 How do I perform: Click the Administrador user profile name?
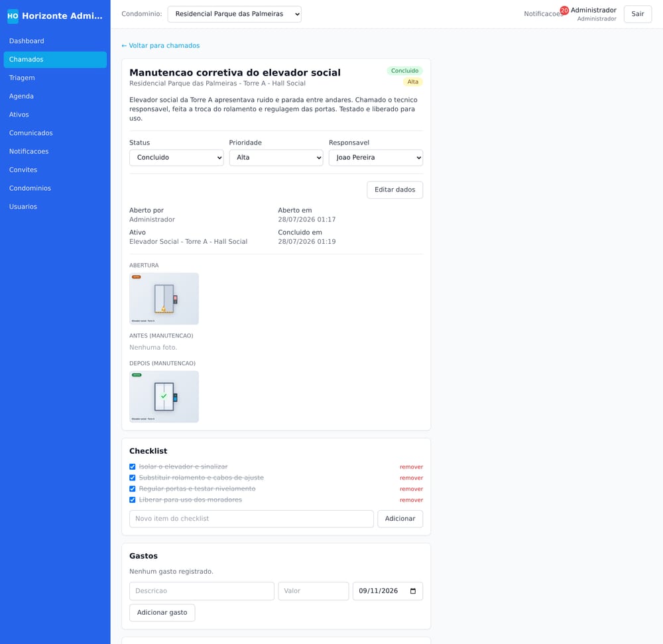(593, 10)
